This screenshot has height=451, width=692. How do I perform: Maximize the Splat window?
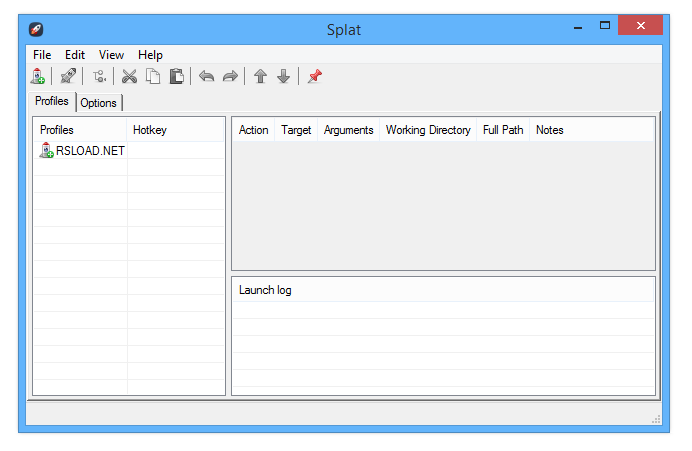[x=605, y=26]
